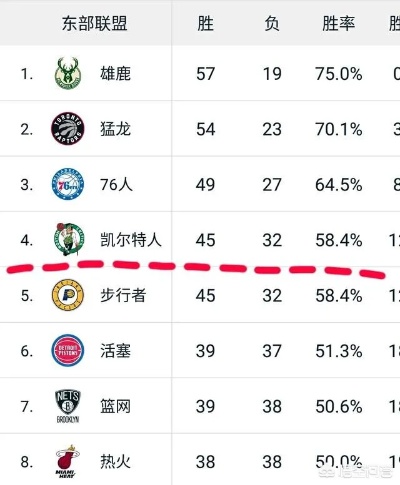
Task: Select the 东部联盟 conference header
Action: [95, 23]
